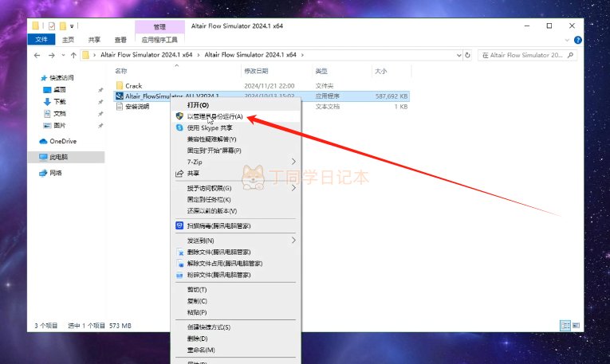Click the search box field
This screenshot has height=364, width=610.
[527, 55]
